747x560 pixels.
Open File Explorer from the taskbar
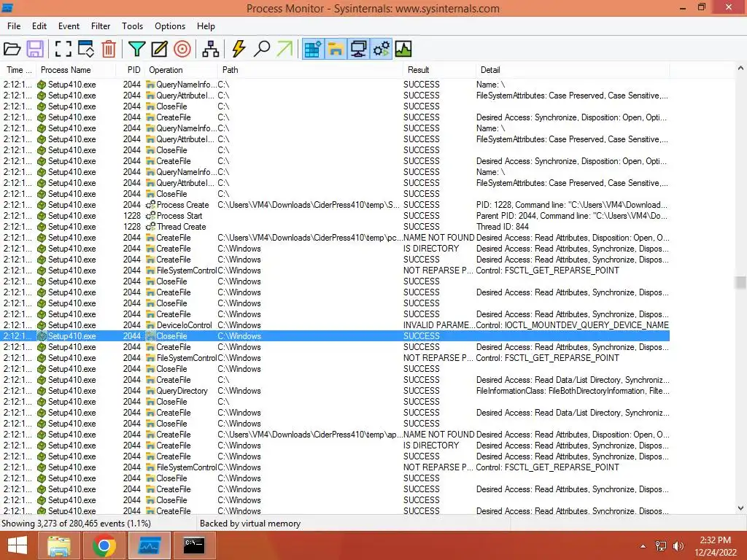[x=59, y=545]
